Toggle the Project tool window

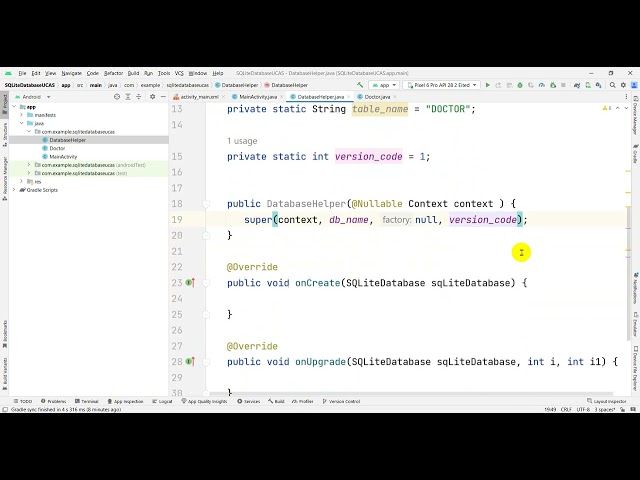[5, 104]
